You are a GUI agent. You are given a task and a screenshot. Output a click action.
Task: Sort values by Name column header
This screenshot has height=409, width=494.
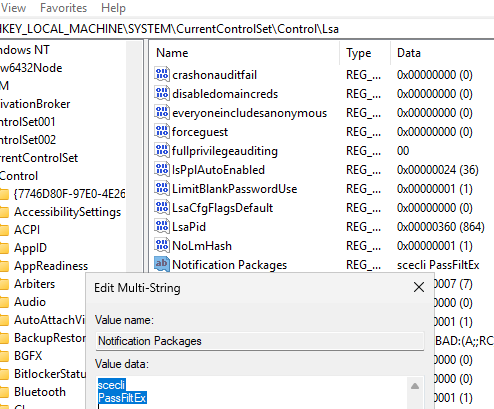pyautogui.click(x=245, y=53)
